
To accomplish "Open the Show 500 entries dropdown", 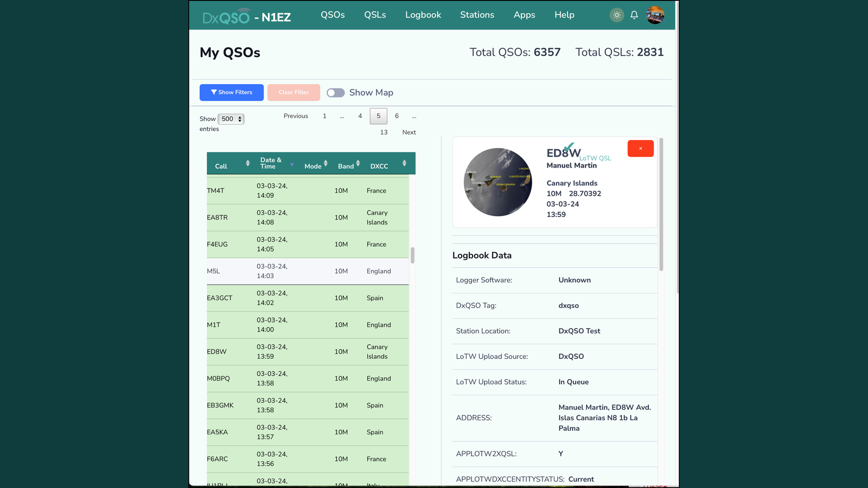I will (x=231, y=119).
